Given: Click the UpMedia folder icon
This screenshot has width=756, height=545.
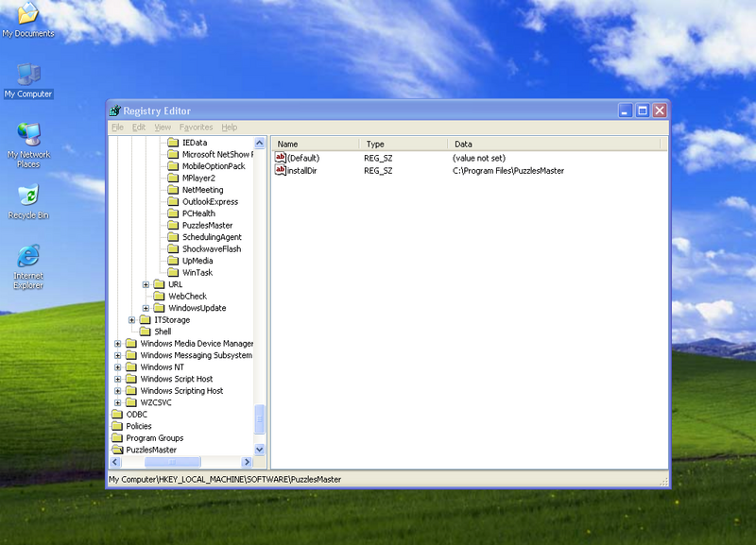Looking at the screenshot, I should coord(173,260).
